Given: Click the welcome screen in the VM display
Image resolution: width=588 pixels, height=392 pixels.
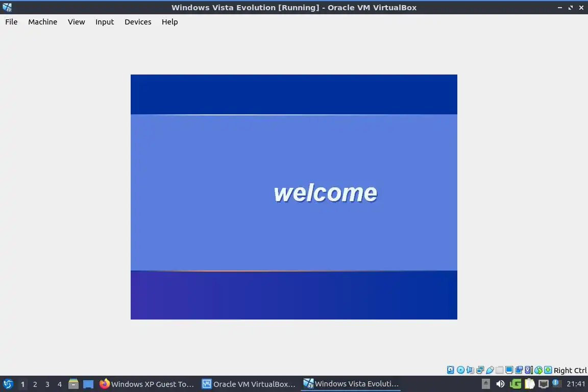Looking at the screenshot, I should click(x=293, y=197).
